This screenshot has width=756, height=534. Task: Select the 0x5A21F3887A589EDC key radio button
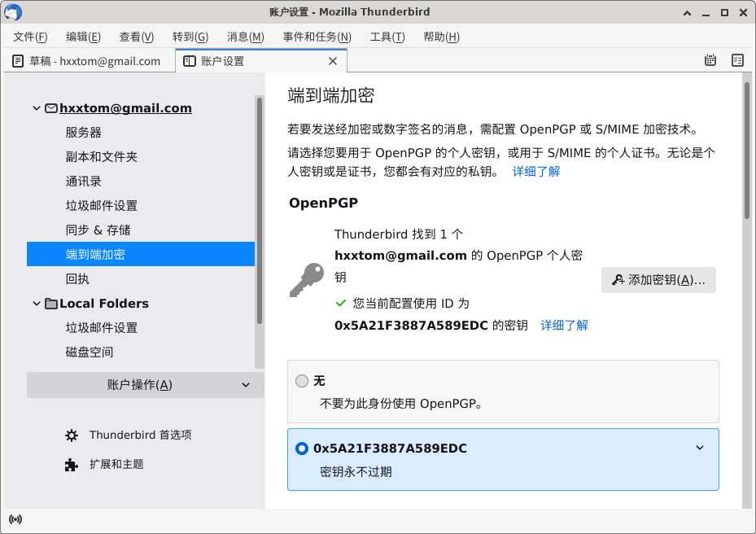302,449
